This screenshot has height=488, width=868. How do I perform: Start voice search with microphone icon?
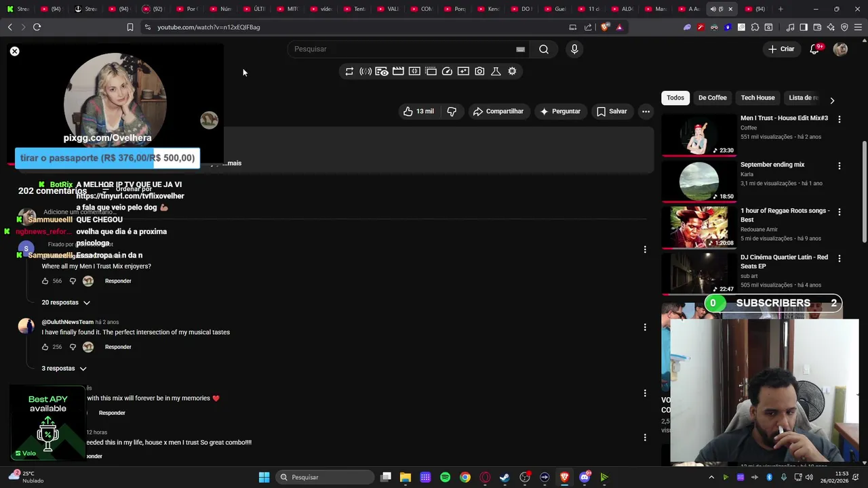[574, 49]
